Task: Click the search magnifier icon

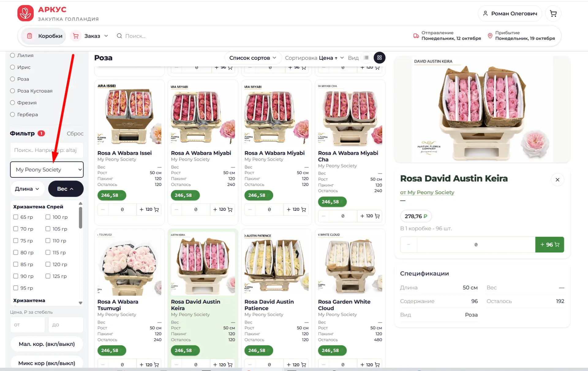Action: click(119, 36)
